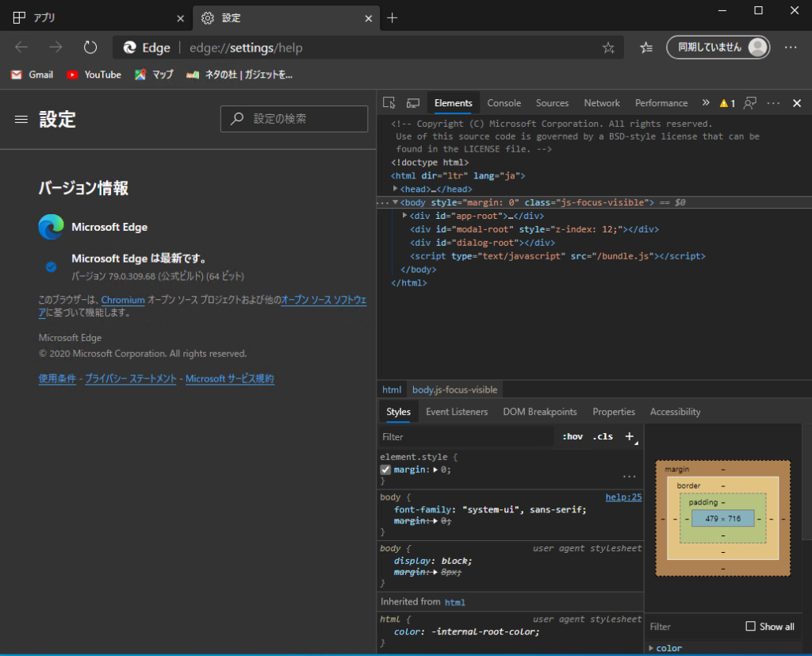Screen dimensions: 812x656
Task: Click 設定の検索 search field
Action: 294,119
